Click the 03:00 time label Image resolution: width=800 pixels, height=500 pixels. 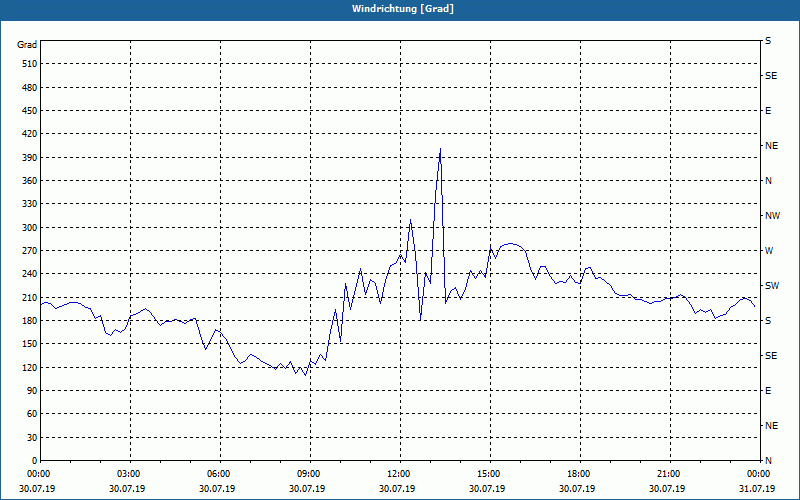point(128,474)
